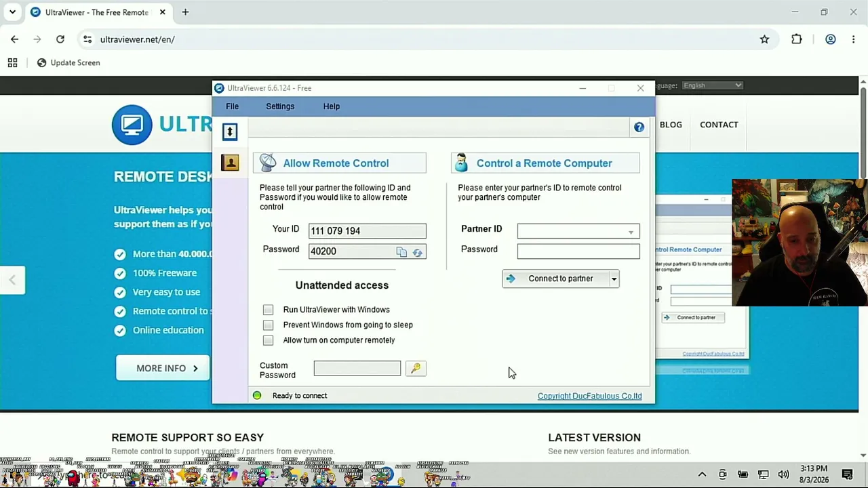Click the UltraViewer monitor logo on the website

(132, 125)
